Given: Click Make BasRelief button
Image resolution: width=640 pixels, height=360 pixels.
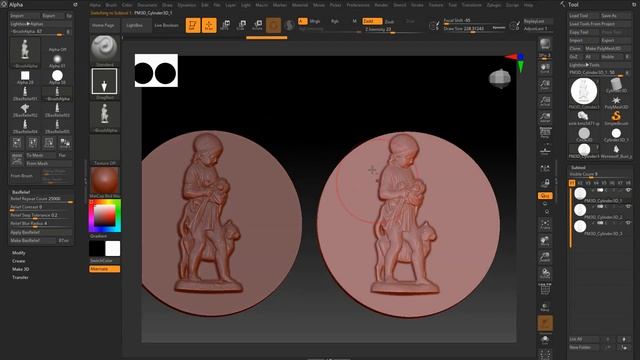Looking at the screenshot, I should tap(33, 240).
